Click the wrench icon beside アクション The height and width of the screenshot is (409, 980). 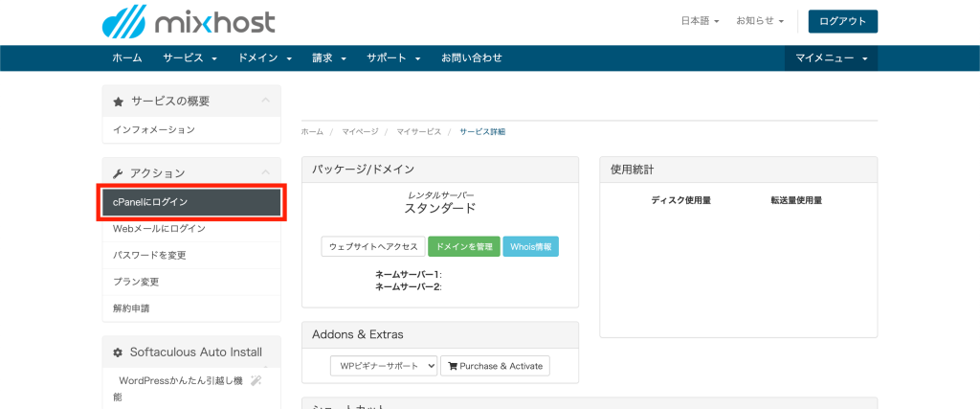point(118,173)
